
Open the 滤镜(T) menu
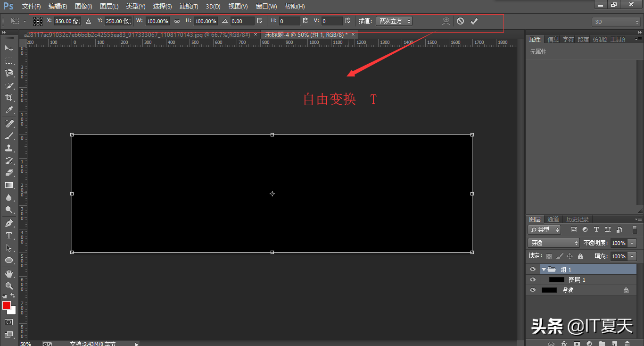click(189, 7)
